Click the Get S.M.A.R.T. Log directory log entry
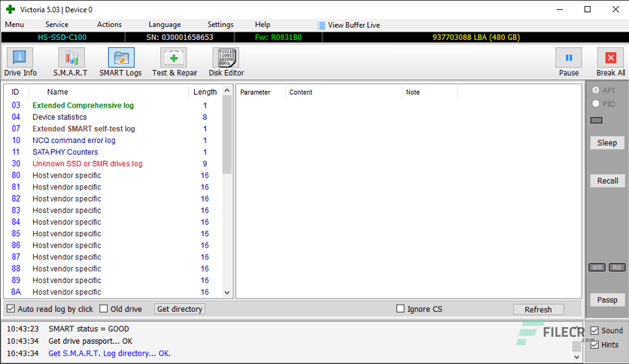Image resolution: width=629 pixels, height=364 pixels. 110,353
